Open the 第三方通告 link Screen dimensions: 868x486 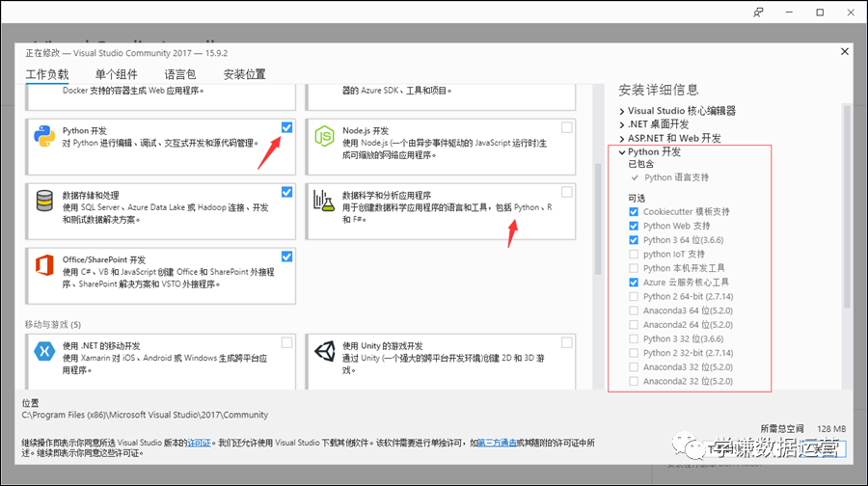coord(497,443)
